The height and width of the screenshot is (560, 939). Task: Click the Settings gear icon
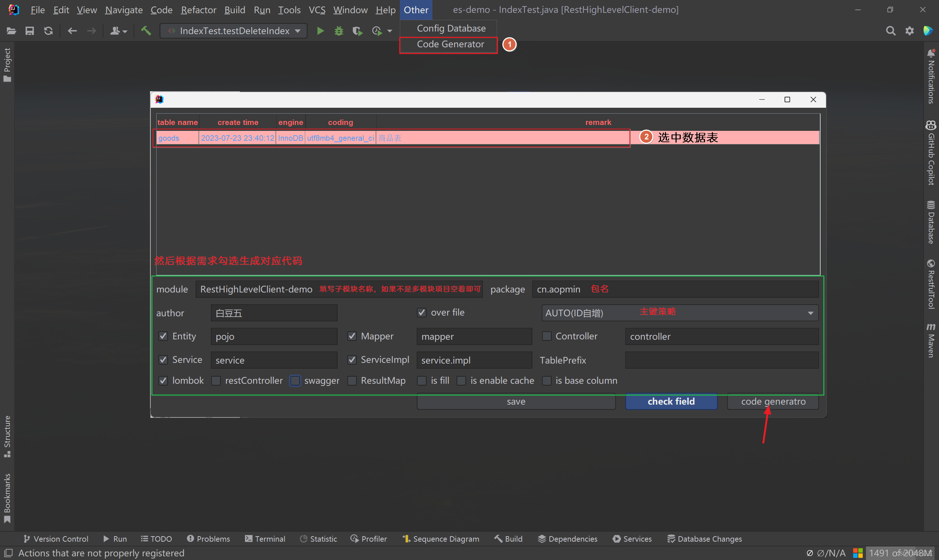(910, 30)
